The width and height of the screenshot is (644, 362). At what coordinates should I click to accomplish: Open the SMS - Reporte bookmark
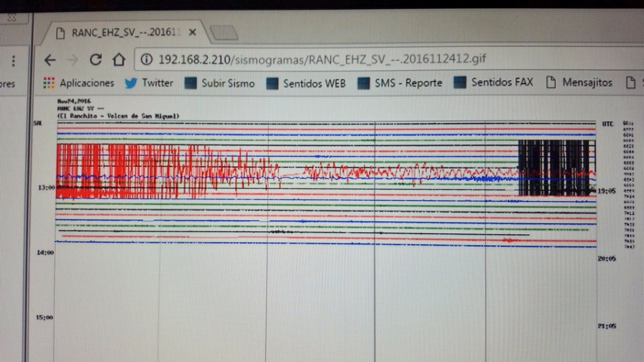pos(400,83)
